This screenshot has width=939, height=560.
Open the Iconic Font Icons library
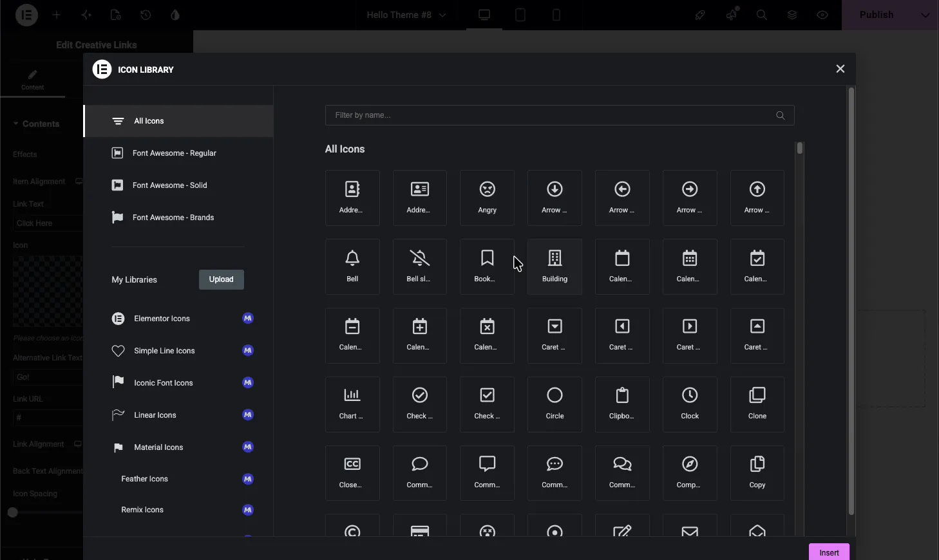178,383
